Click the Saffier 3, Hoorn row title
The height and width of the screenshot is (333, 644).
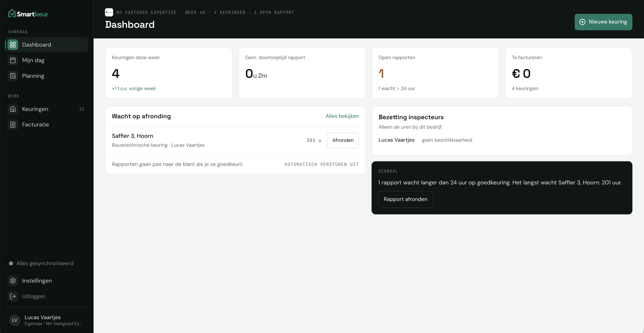133,136
